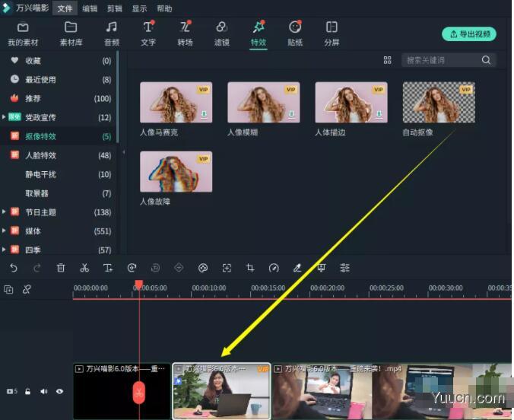Select the 自动抠像 effect thumbnail
The image size is (514, 420).
click(x=439, y=103)
